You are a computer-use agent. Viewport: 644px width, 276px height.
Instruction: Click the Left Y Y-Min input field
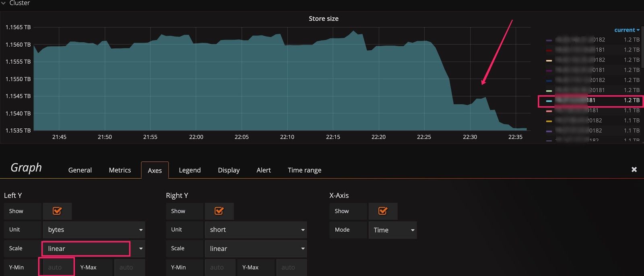(x=56, y=267)
